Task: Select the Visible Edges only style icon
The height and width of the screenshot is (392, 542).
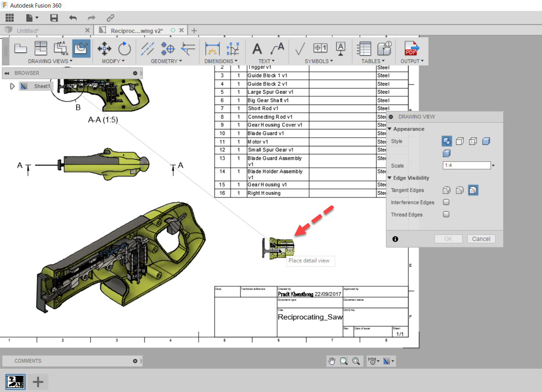Action: [x=460, y=141]
